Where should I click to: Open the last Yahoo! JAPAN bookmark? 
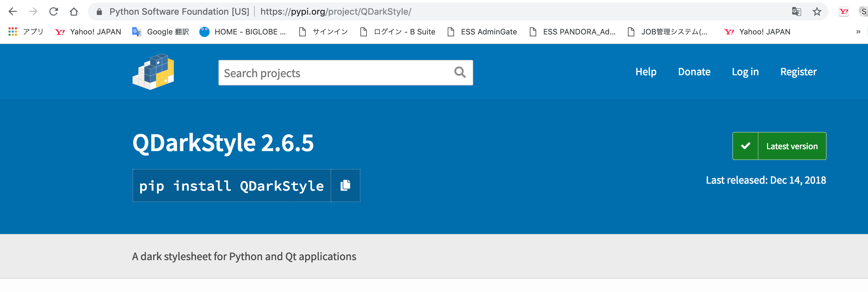[x=757, y=32]
